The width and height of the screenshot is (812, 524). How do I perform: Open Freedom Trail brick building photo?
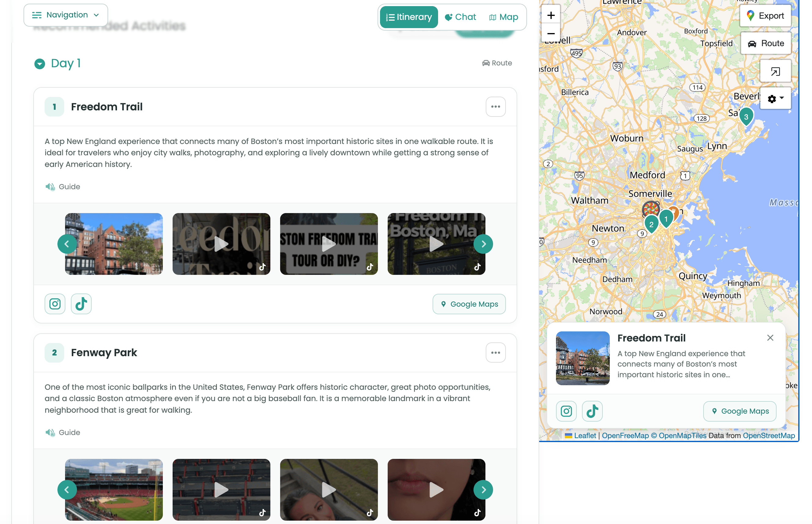pos(114,244)
